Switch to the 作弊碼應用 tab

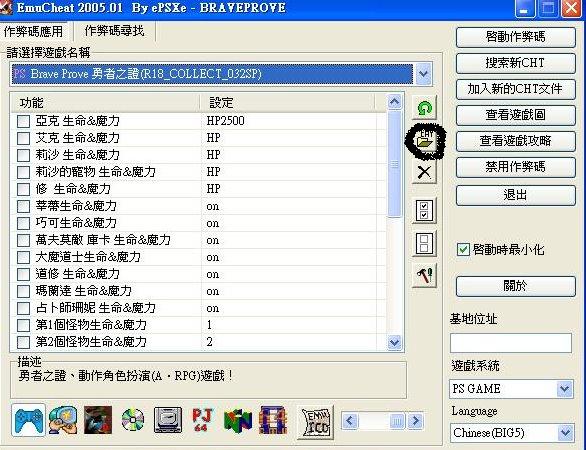(x=34, y=31)
